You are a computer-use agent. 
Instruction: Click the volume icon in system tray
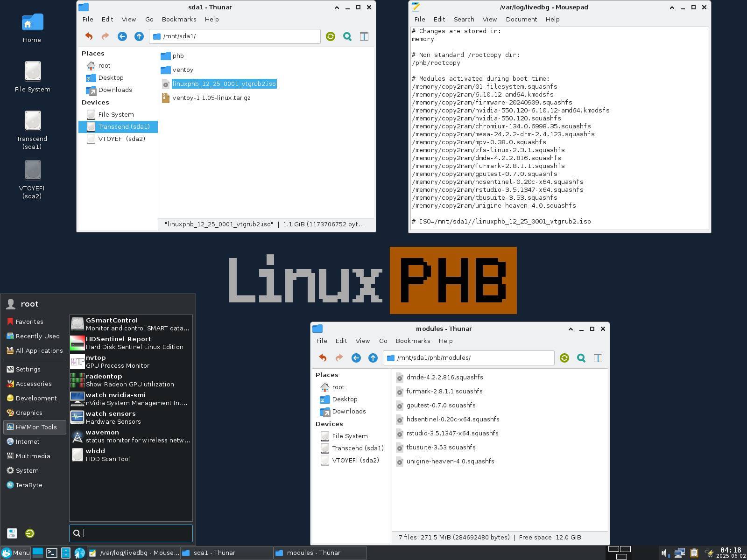coord(664,553)
